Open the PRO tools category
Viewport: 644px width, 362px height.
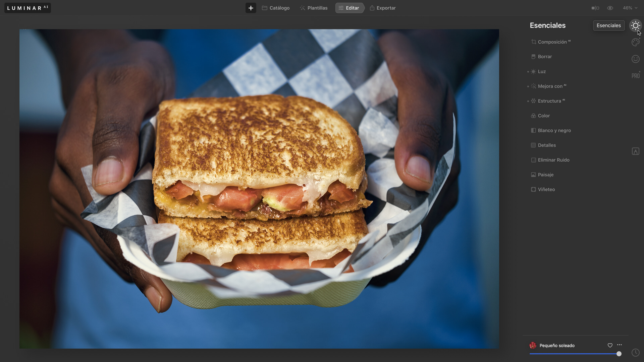pyautogui.click(x=635, y=76)
